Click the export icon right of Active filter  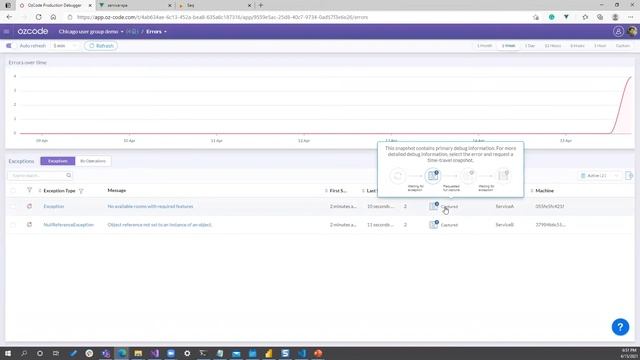pos(629,176)
